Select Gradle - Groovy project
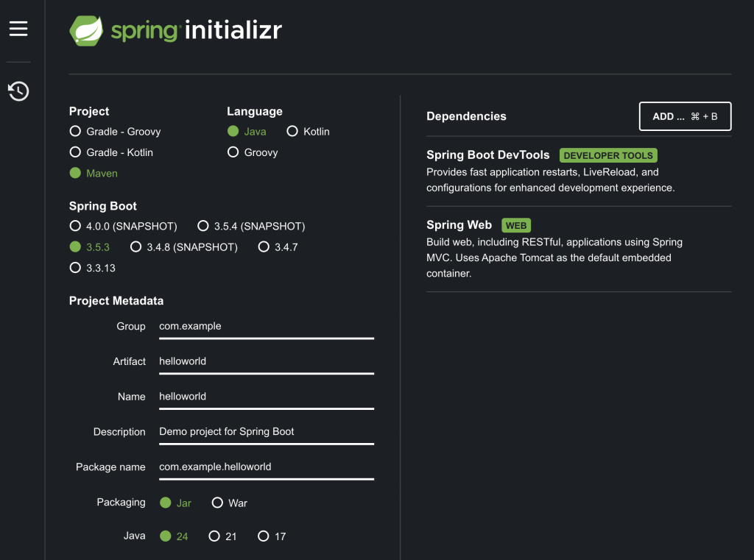The height and width of the screenshot is (560, 754). click(x=115, y=131)
